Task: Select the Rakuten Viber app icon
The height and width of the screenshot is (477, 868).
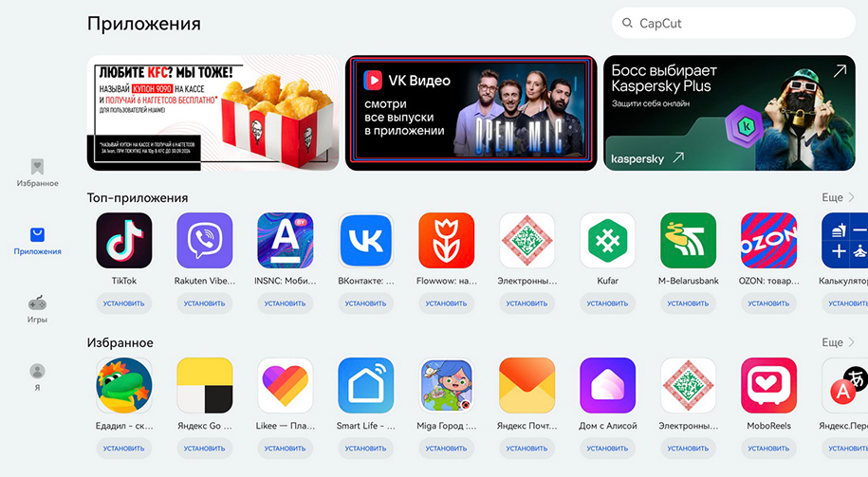Action: click(204, 241)
